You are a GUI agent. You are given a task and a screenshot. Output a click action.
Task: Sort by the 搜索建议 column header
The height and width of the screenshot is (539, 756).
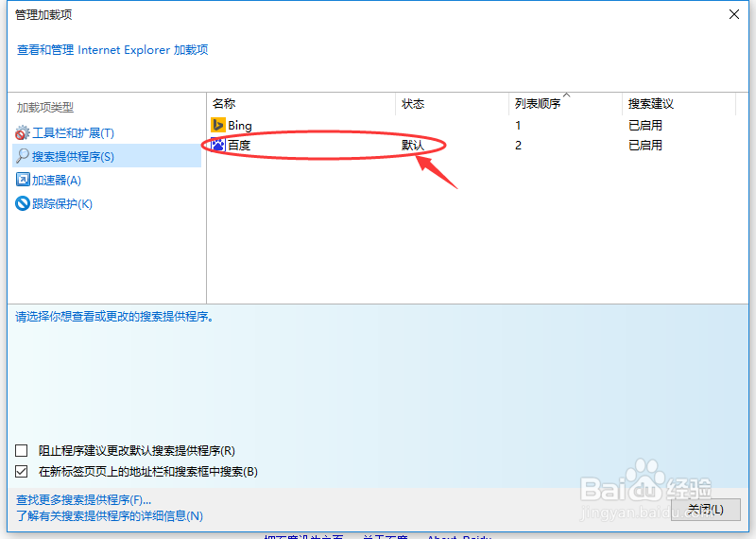679,104
